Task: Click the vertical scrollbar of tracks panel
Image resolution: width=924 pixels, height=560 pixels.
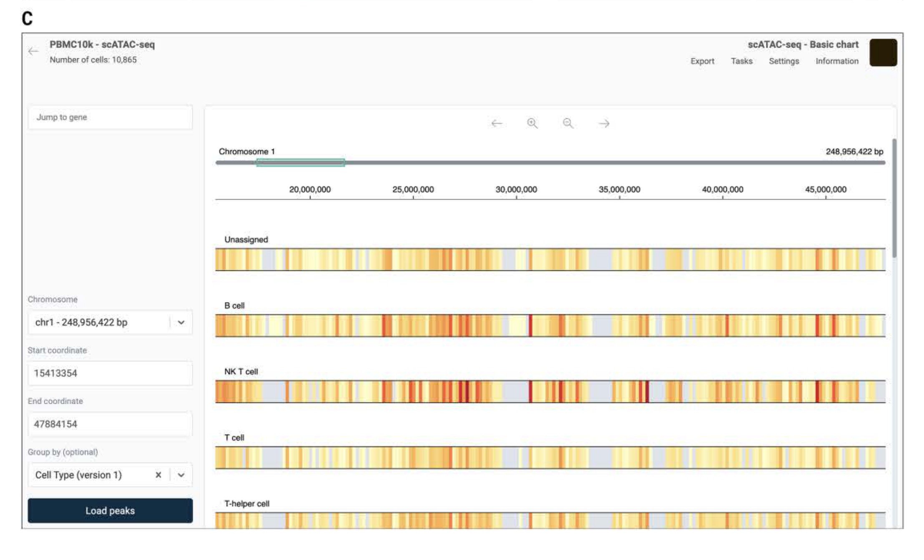Action: [x=894, y=198]
